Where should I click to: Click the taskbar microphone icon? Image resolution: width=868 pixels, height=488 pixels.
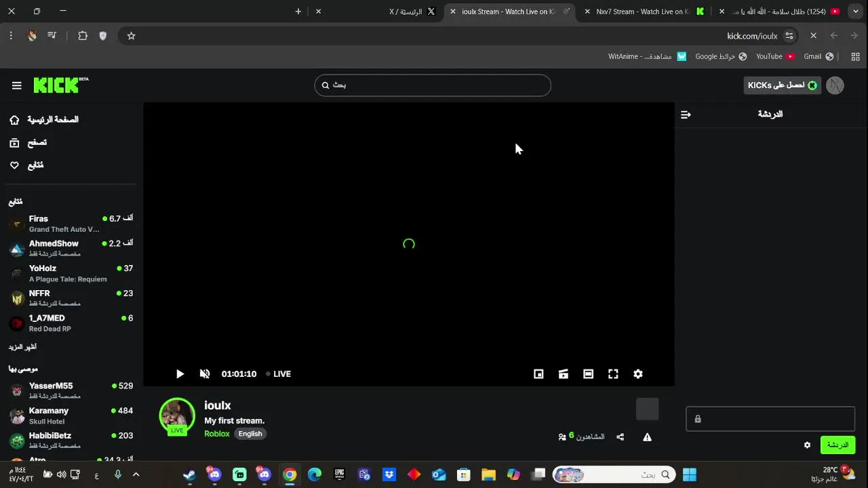118,474
